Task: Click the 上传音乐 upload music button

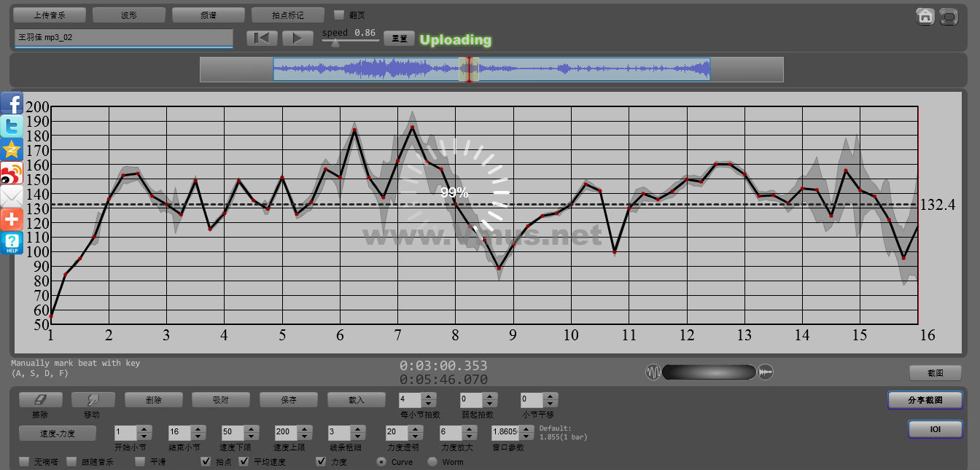Action: 50,15
